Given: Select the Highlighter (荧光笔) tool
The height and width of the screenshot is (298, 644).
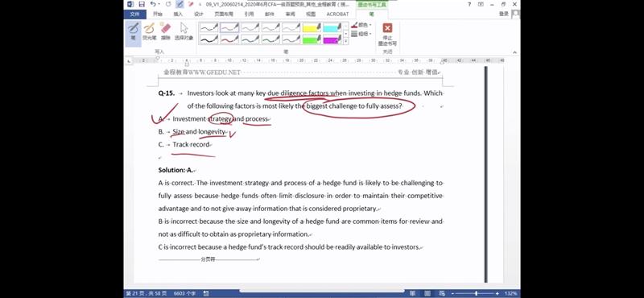Looking at the screenshot, I should (149, 31).
